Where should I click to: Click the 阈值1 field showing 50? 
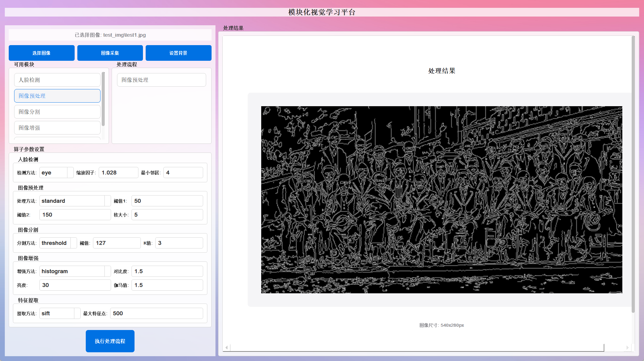coord(167,201)
